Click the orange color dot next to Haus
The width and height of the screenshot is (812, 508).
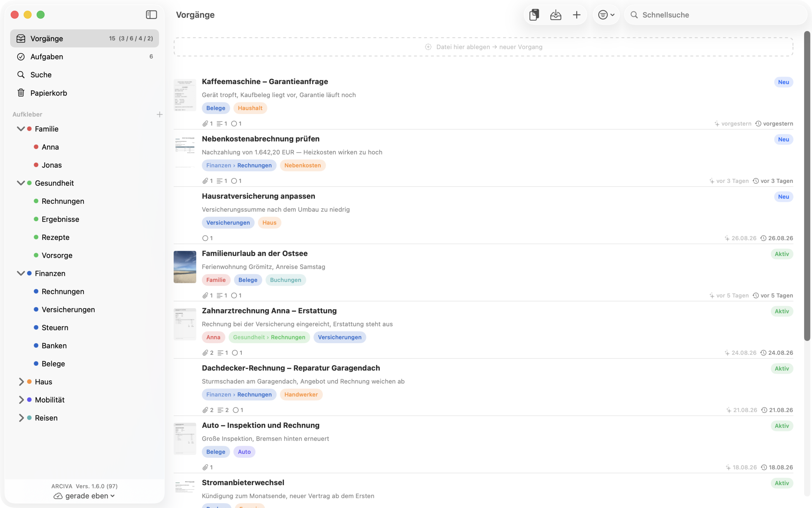[x=29, y=382]
